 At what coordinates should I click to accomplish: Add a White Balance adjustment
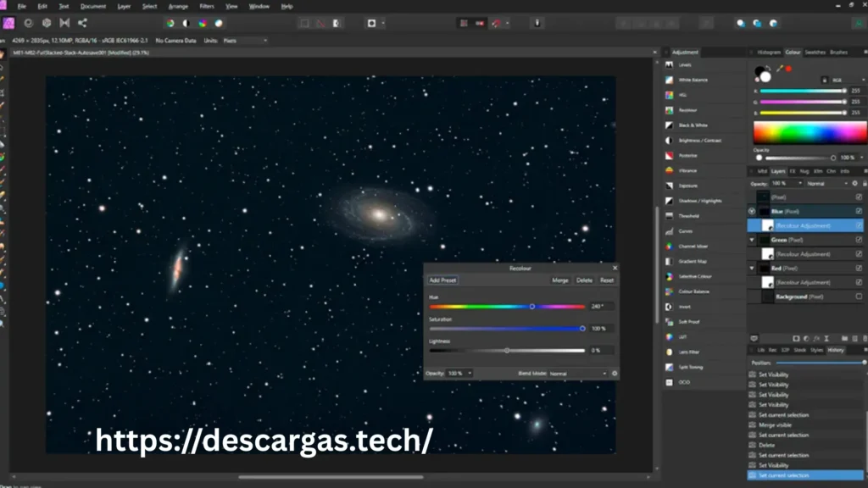(704, 80)
